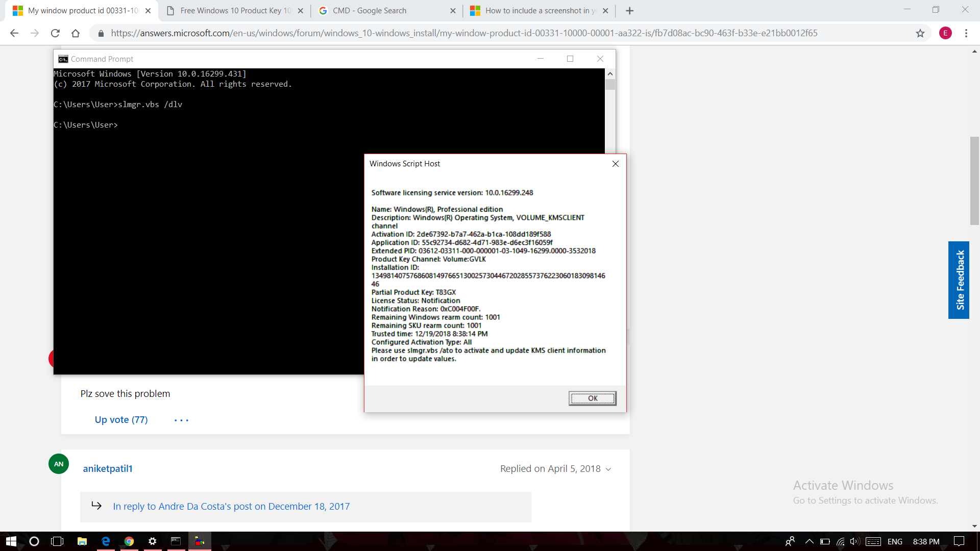This screenshot has height=551, width=980.
Task: Go back to the previous page
Action: 14,33
